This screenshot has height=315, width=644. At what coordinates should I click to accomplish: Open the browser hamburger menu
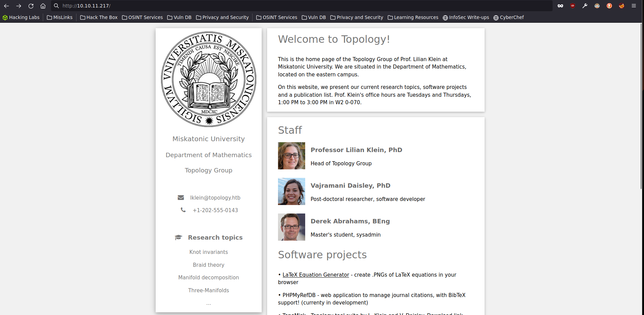click(634, 6)
